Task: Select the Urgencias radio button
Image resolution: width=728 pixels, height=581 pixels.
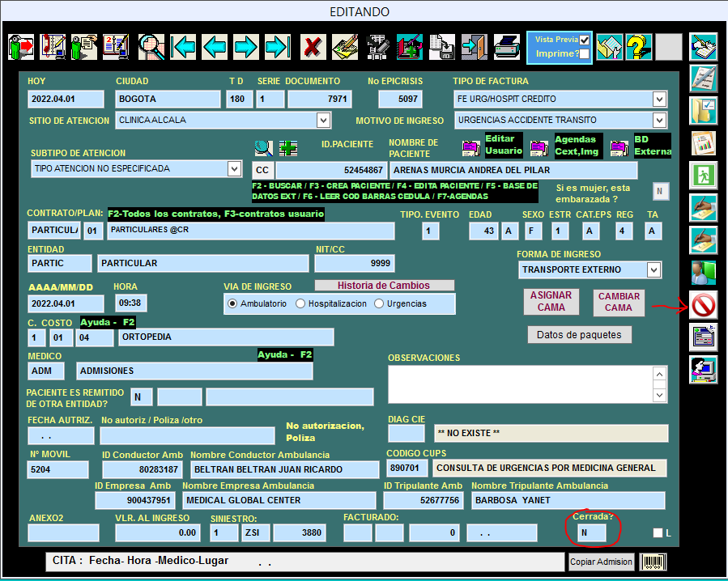Action: point(379,303)
